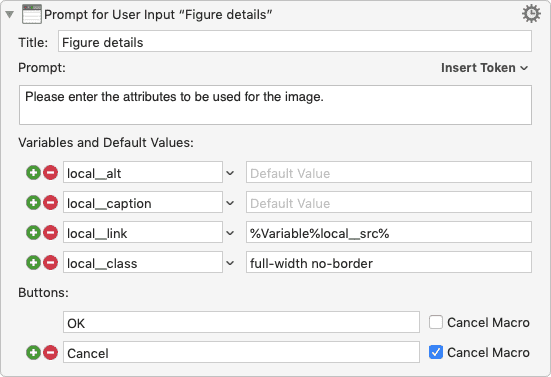551x377 pixels.
Task: Enable Cancel Macro for OK button
Action: pyautogui.click(x=436, y=322)
